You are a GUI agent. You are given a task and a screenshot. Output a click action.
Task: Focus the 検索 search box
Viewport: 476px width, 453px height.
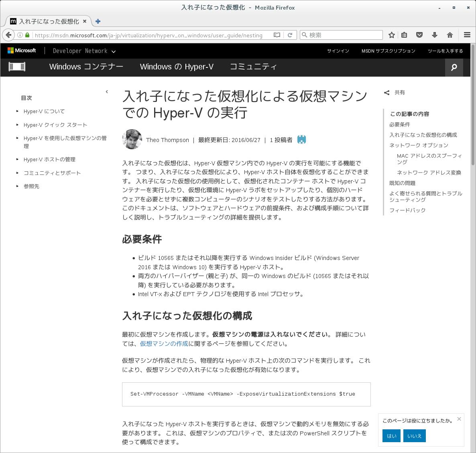click(x=341, y=35)
